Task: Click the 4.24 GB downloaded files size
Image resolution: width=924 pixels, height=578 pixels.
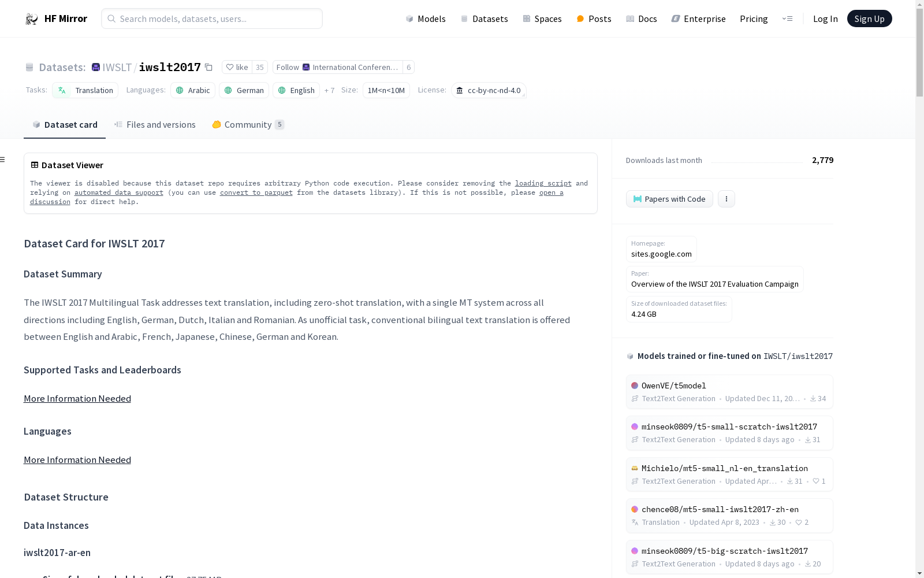Action: [x=644, y=314]
